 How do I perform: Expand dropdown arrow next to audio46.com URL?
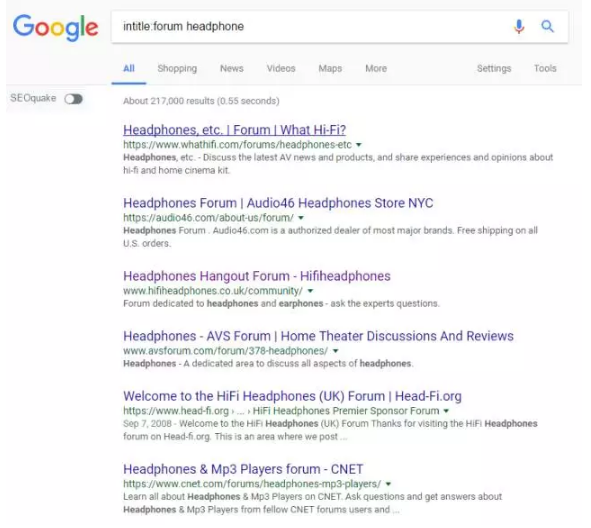(301, 218)
